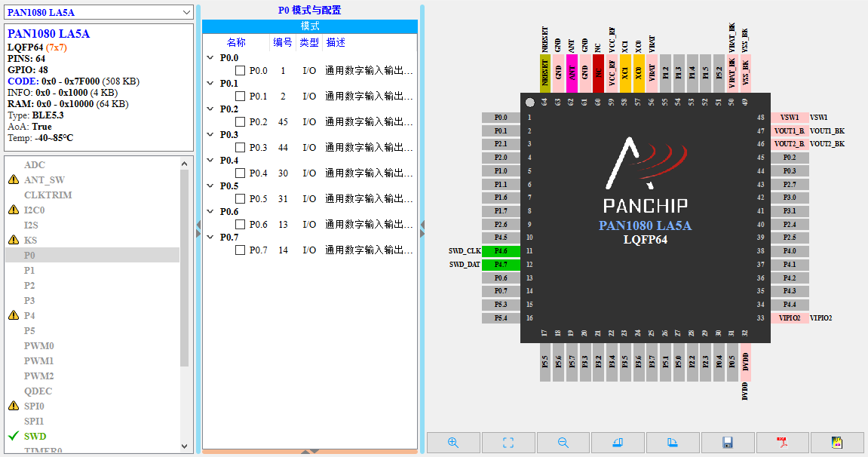Collapse the P0.2 tree group
Screen dimensions: 868x457
click(x=210, y=109)
